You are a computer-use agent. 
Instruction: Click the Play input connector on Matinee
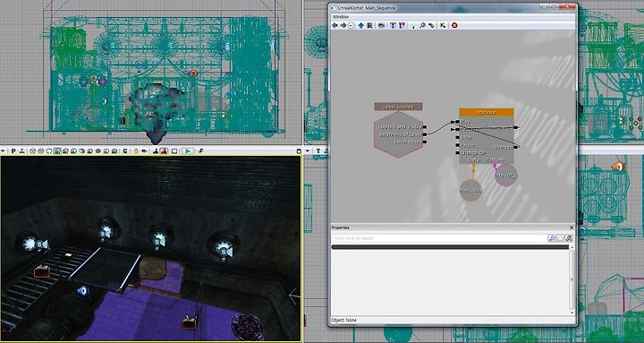pyautogui.click(x=457, y=122)
